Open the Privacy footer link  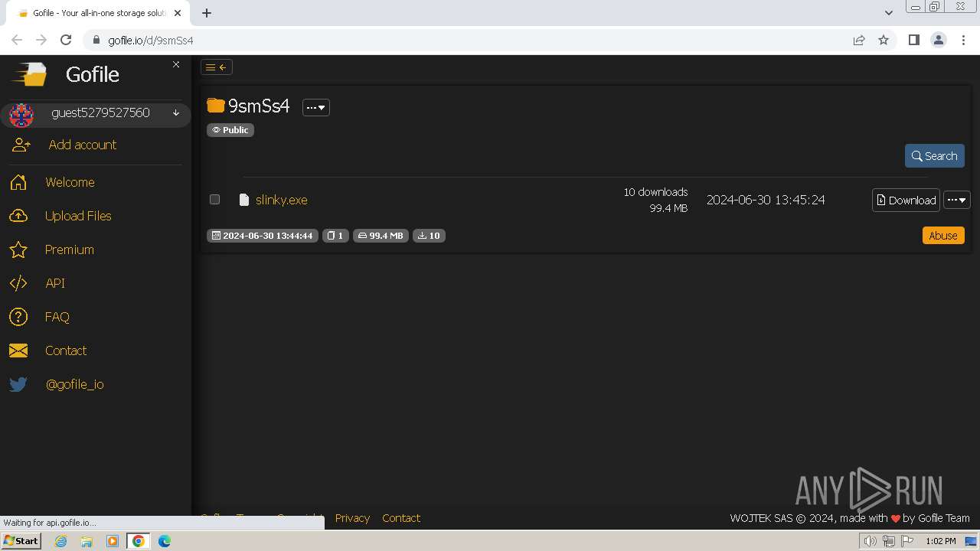click(352, 518)
